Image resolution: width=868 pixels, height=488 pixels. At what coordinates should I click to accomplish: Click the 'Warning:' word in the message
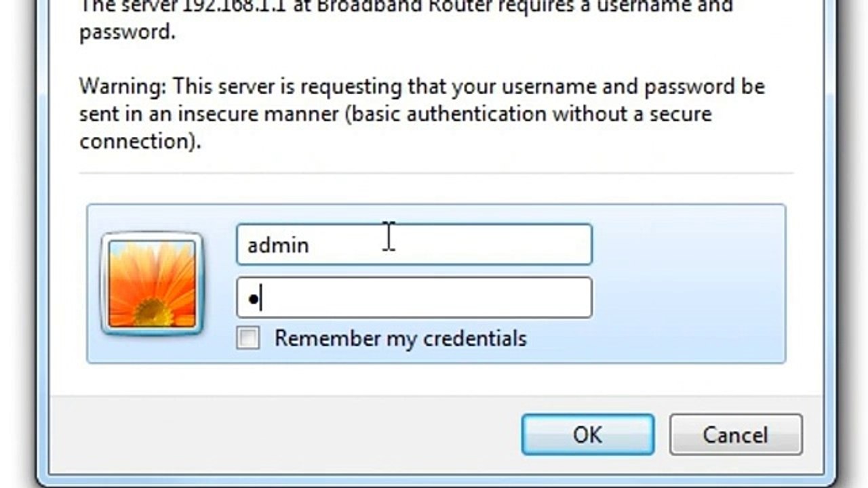point(123,87)
